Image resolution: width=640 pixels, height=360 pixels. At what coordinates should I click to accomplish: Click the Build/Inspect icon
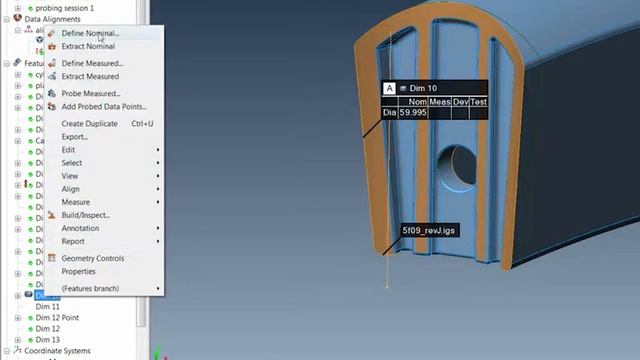pyautogui.click(x=52, y=215)
